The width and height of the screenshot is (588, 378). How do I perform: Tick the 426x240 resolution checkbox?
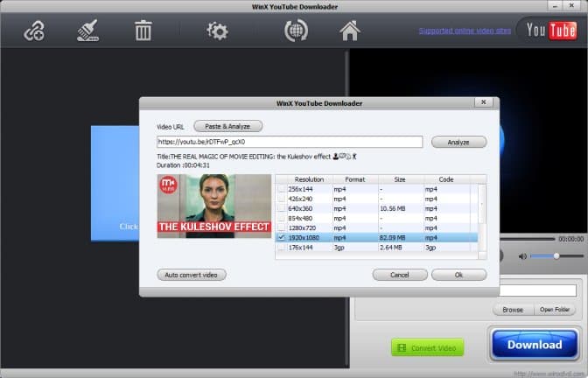(x=281, y=199)
